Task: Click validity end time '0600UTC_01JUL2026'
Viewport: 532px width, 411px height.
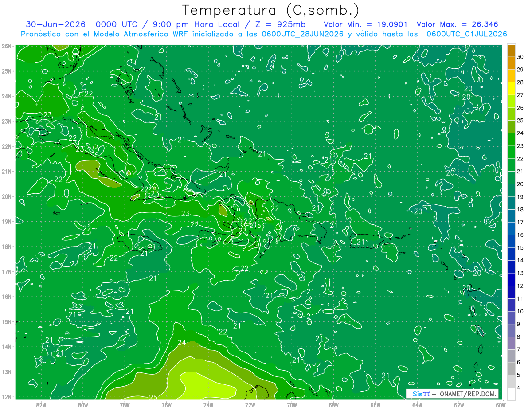Action: [466, 34]
